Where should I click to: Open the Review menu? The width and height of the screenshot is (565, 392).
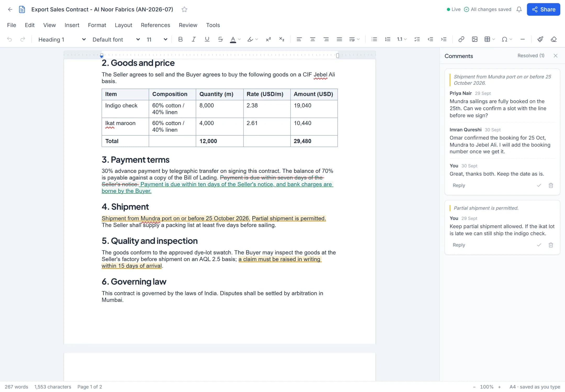[x=188, y=25]
